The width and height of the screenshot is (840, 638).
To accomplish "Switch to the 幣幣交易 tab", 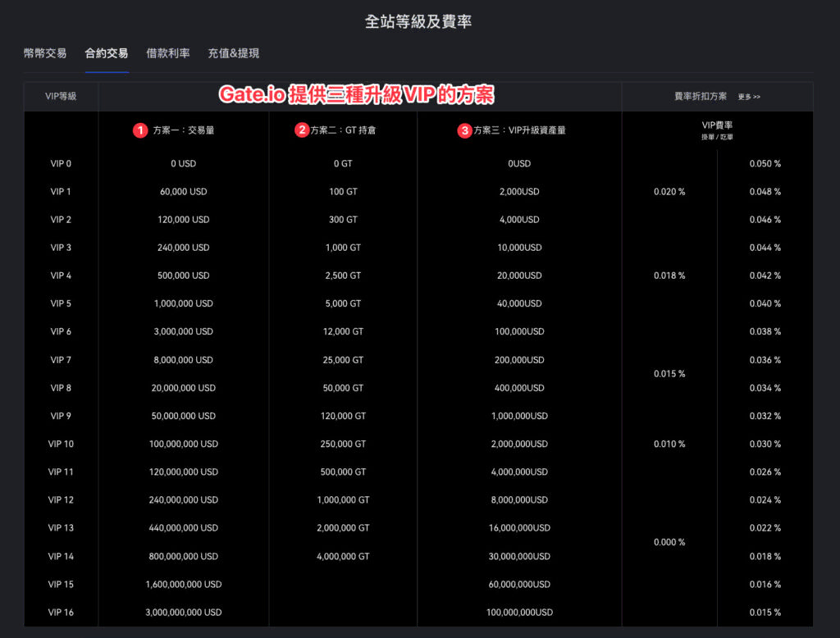I will (44, 53).
